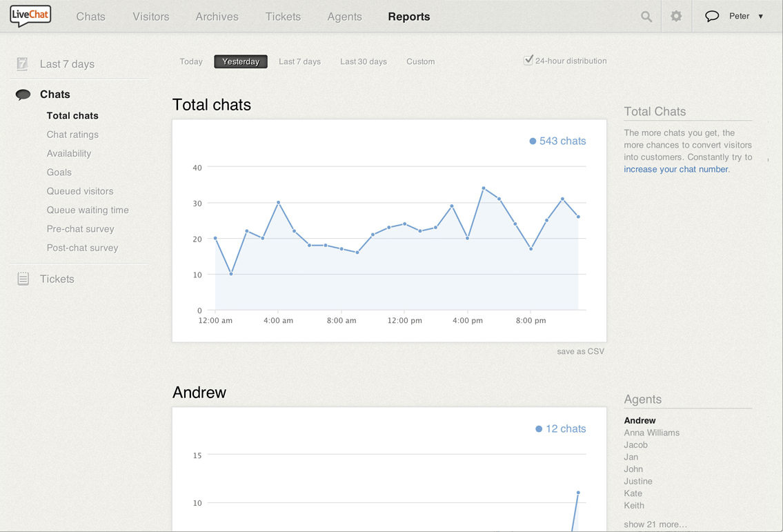Select the Yesterday date range
Screen dimensions: 783x532
241,61
